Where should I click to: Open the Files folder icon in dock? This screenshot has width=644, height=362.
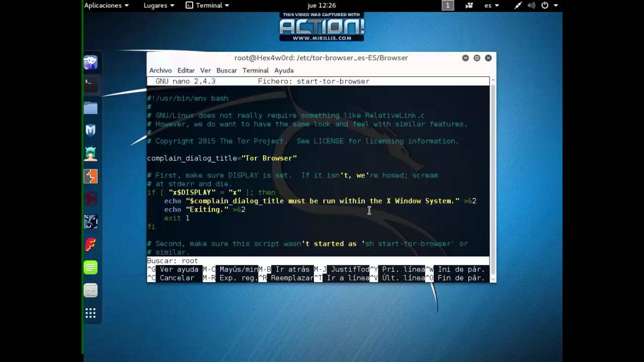pos(91,108)
